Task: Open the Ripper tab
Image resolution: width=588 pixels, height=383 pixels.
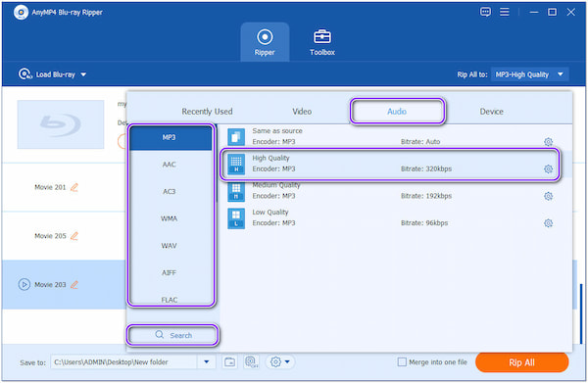Action: [265, 42]
